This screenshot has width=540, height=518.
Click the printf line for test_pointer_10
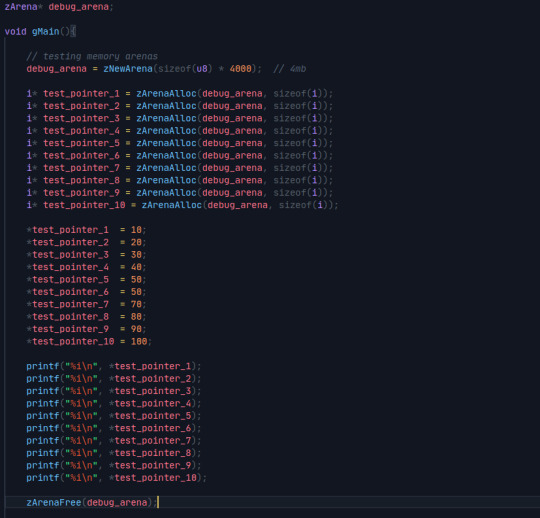point(116,478)
